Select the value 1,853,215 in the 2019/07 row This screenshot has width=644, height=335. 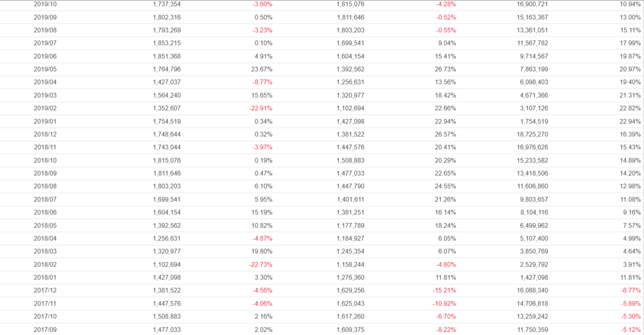(167, 43)
